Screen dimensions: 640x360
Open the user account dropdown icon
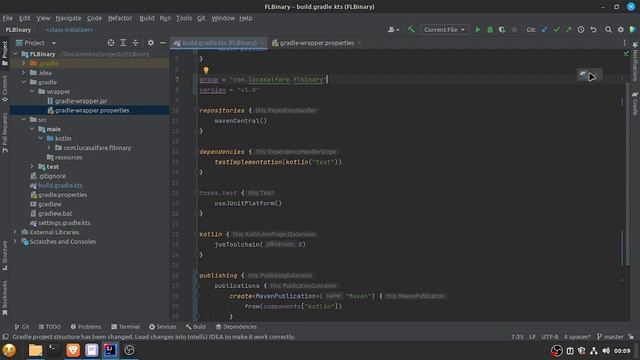click(x=393, y=29)
